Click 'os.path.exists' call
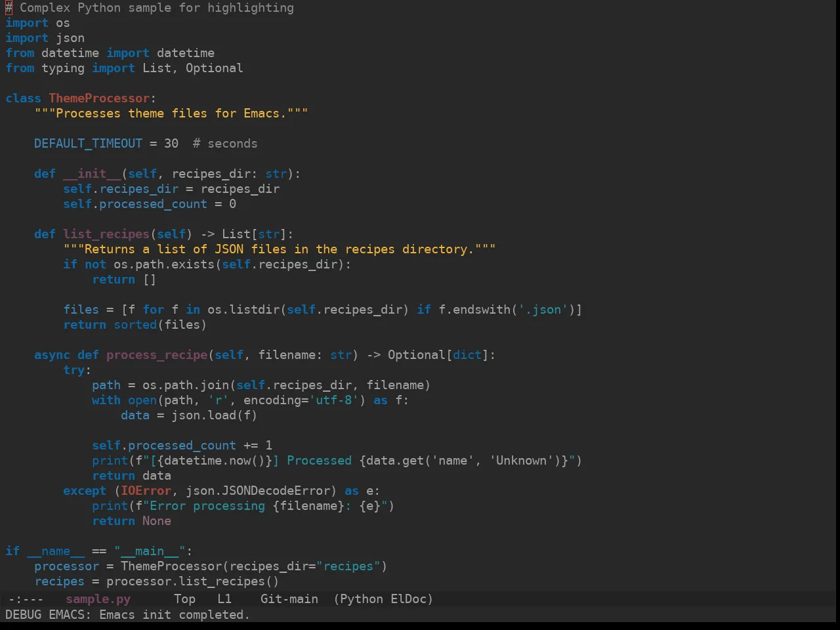The image size is (840, 630). (x=164, y=264)
